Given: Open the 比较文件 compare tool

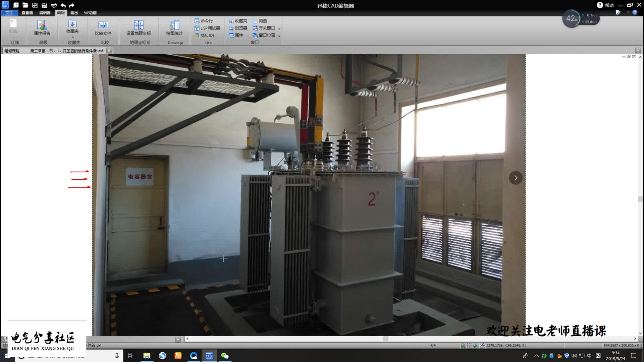Looking at the screenshot, I should pyautogui.click(x=103, y=27).
